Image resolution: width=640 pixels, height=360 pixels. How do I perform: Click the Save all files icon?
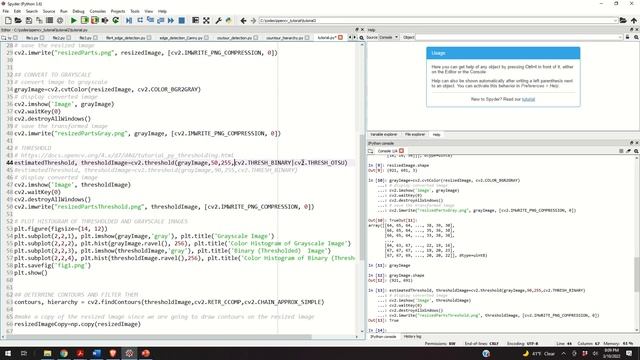(39, 20)
